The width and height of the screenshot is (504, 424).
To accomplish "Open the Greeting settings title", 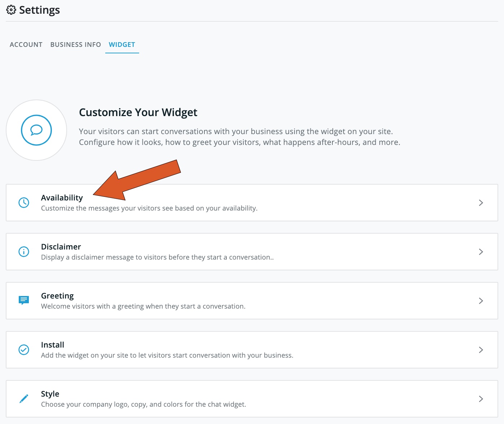I will [x=57, y=296].
